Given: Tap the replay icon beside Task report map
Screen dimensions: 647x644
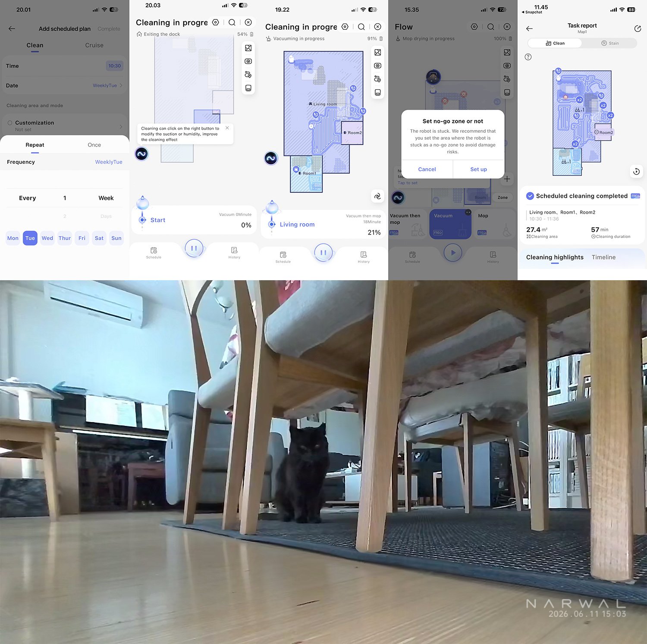Looking at the screenshot, I should click(636, 171).
